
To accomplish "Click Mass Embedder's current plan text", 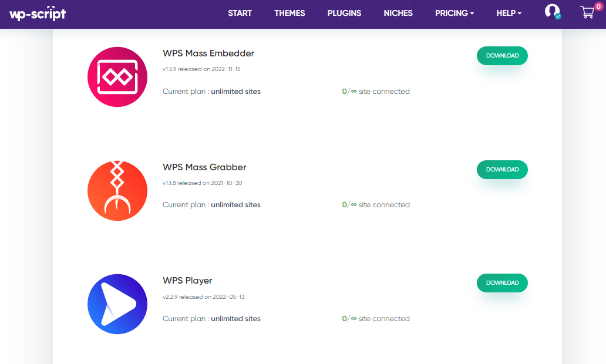I will click(211, 92).
